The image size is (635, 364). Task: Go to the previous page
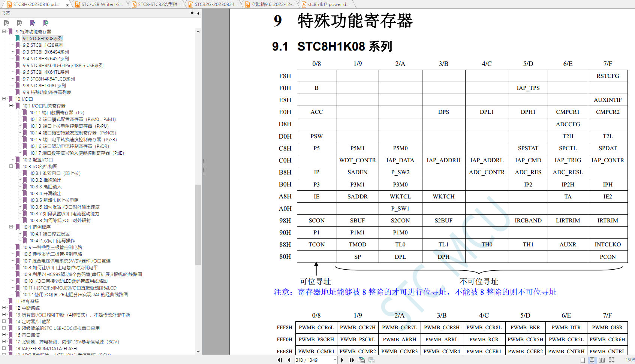289,360
